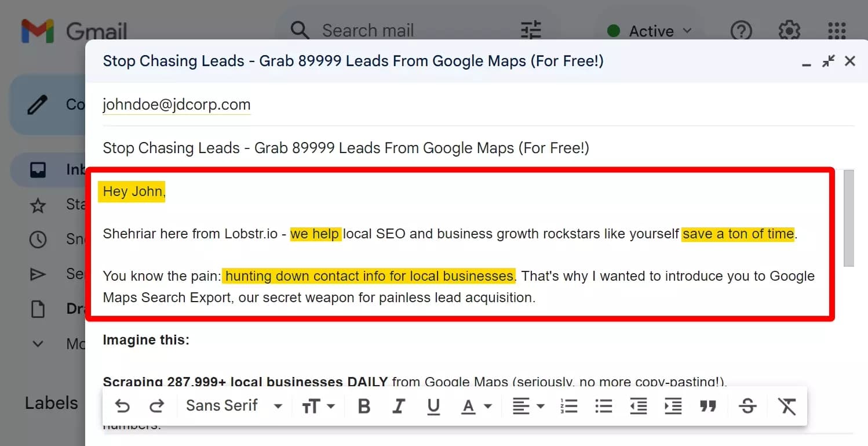This screenshot has height=446, width=868.
Task: Expand the text alignment options
Action: pyautogui.click(x=528, y=406)
